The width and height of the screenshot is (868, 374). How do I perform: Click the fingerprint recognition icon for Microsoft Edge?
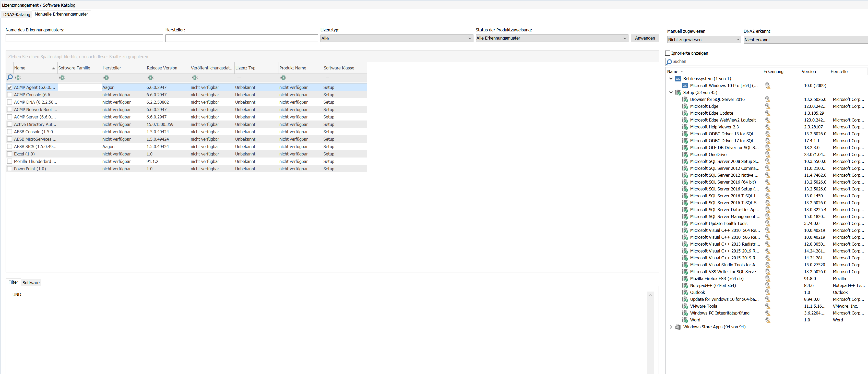click(767, 106)
